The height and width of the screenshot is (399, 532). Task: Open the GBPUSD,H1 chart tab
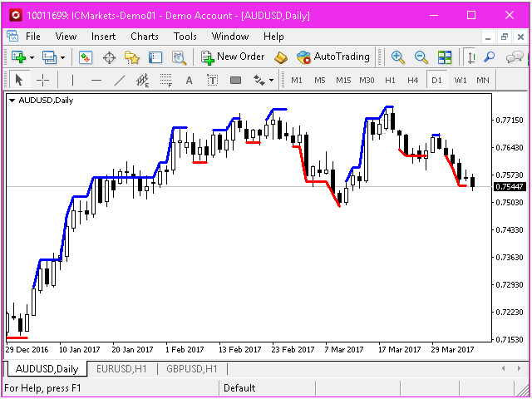[x=191, y=368]
